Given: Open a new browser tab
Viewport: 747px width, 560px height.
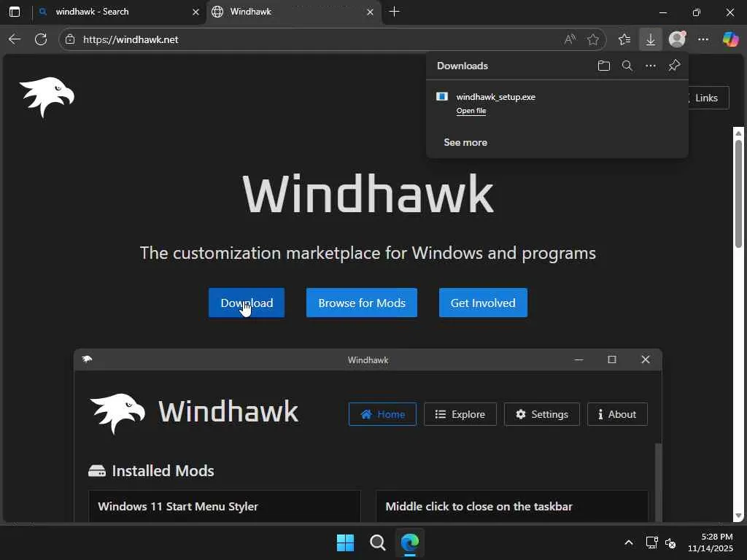Looking at the screenshot, I should click(x=395, y=12).
